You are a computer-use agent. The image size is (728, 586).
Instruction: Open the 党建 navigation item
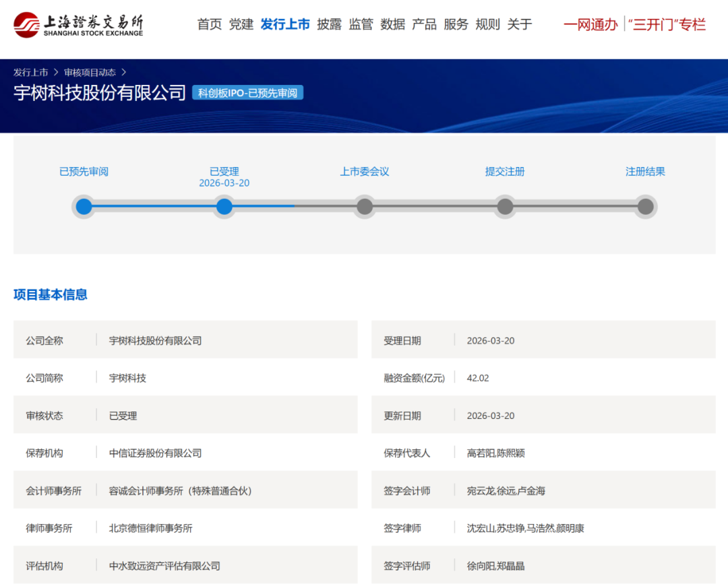point(241,25)
